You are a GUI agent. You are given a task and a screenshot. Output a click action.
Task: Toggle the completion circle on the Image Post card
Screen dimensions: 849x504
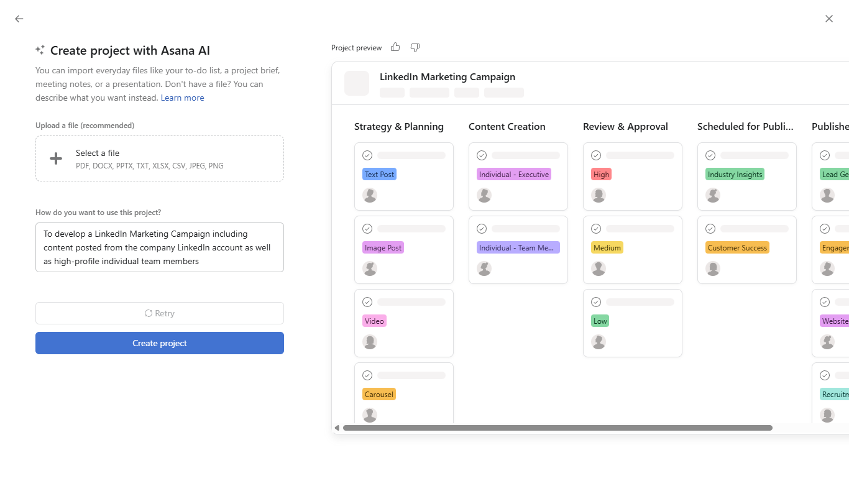click(367, 228)
